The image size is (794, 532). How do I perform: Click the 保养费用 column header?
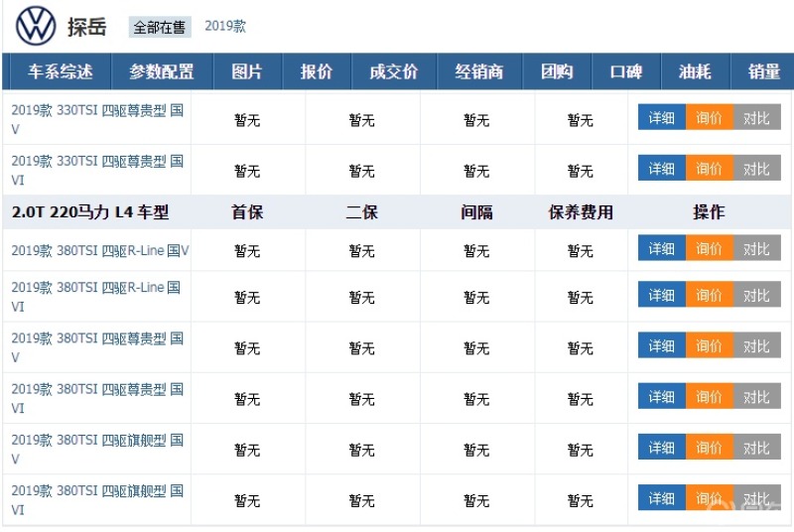click(x=581, y=211)
